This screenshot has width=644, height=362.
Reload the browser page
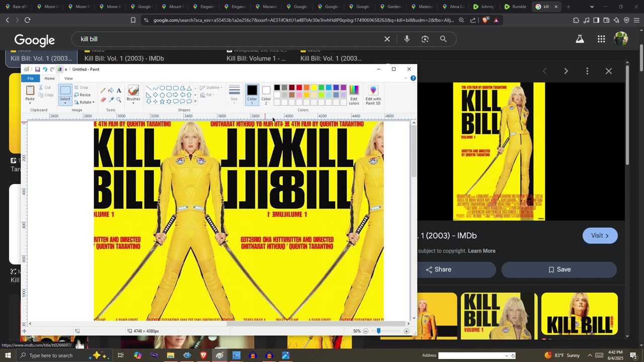point(27,20)
